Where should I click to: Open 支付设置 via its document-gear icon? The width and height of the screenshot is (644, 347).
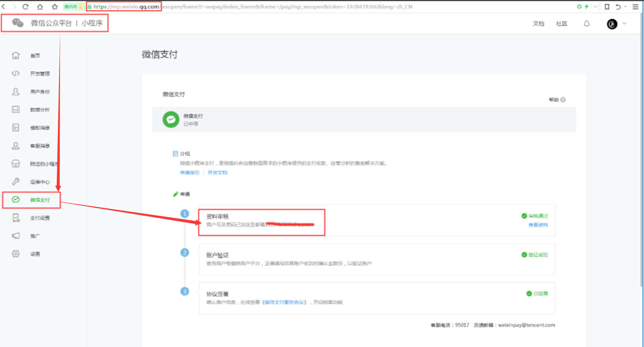16,218
